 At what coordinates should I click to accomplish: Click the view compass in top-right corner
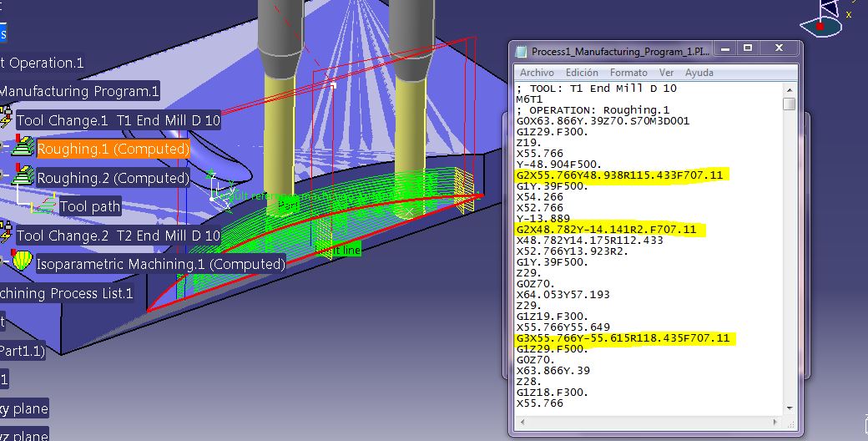click(828, 21)
